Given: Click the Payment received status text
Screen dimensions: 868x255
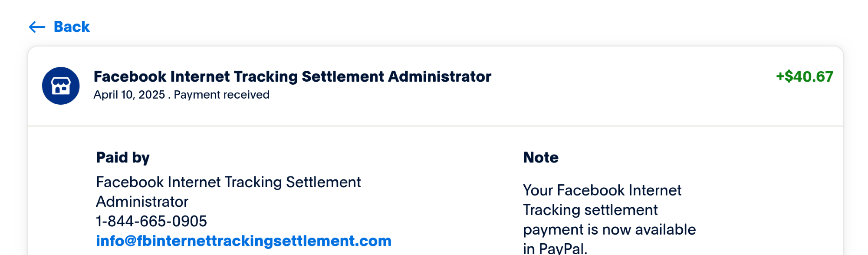Looking at the screenshot, I should click(x=221, y=95).
